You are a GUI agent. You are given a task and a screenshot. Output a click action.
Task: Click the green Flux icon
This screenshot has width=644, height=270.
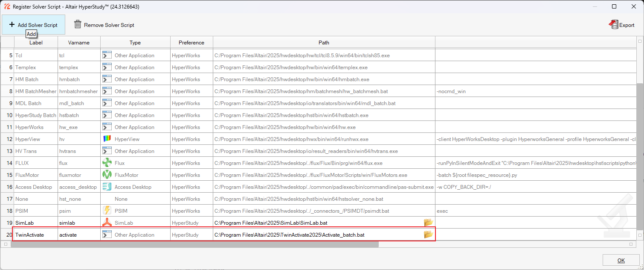(107, 163)
